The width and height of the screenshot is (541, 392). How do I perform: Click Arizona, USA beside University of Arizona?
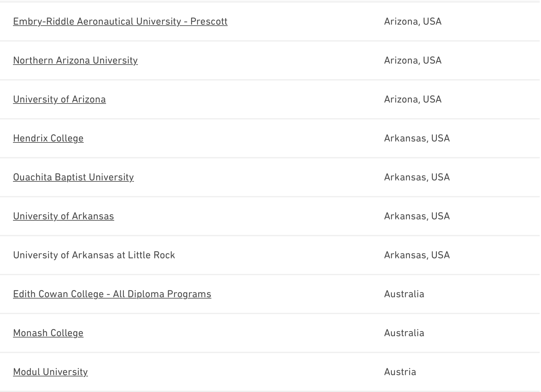[x=413, y=99]
